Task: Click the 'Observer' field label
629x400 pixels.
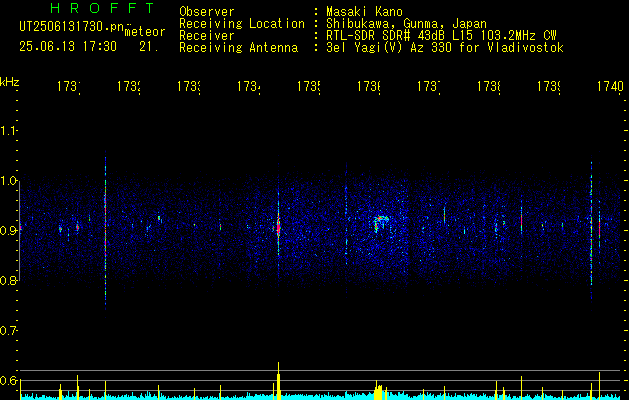Action: coord(207,11)
